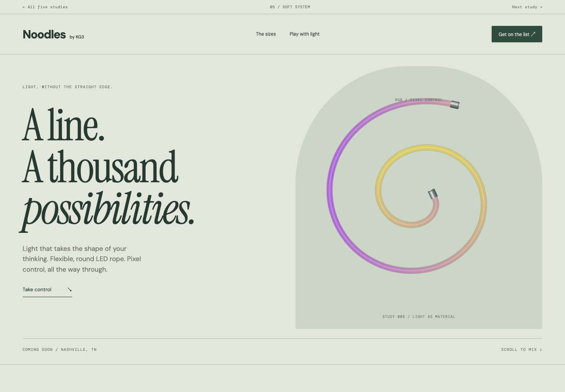
Task: Click the metal cap at the spiral's center
Action: click(x=432, y=194)
